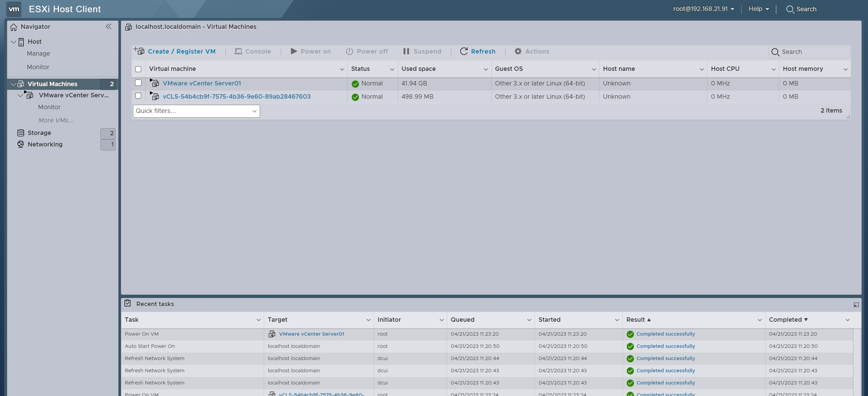This screenshot has height=396, width=868.
Task: Click the VM icon beside VMware vCenter Server01 row
Action: [155, 83]
